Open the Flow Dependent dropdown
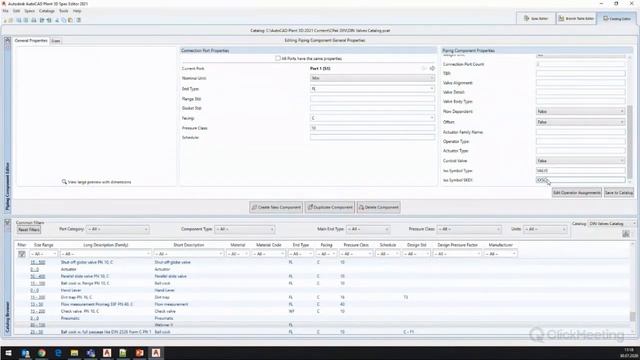 (580, 111)
